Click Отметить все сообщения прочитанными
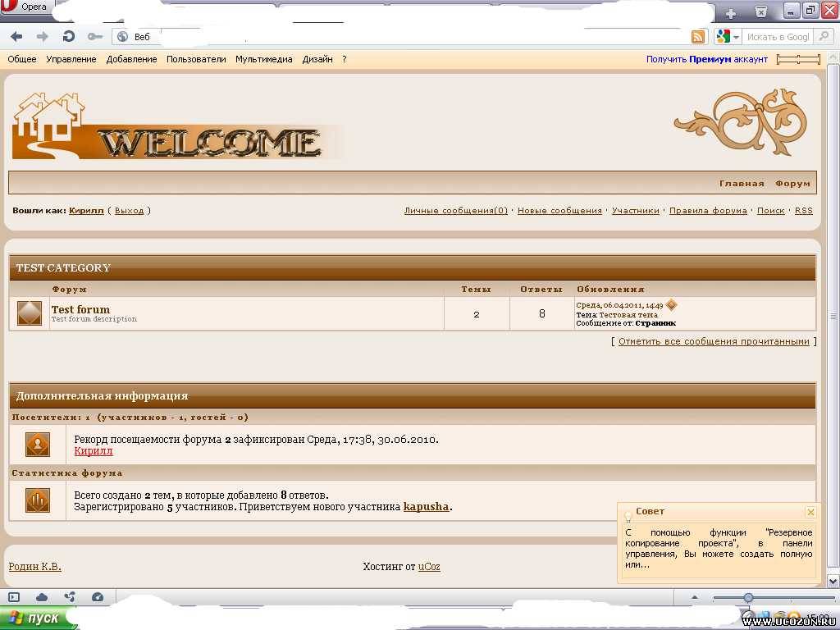The image size is (840, 630). (714, 341)
